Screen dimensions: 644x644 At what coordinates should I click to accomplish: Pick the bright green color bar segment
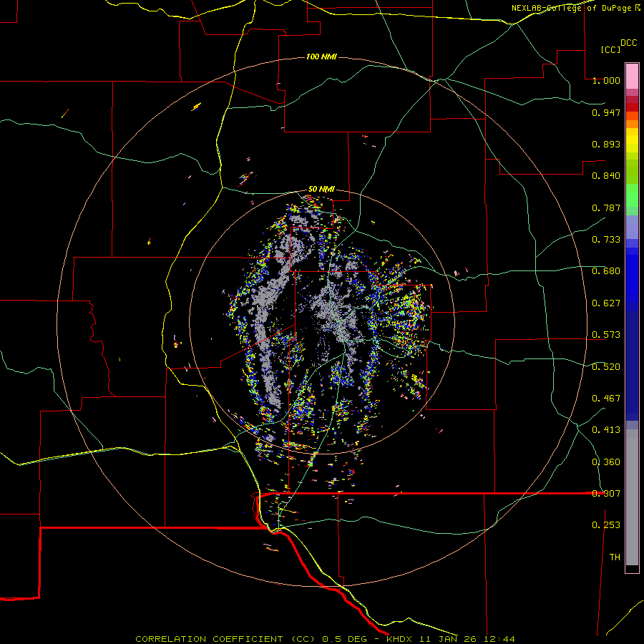[632, 195]
